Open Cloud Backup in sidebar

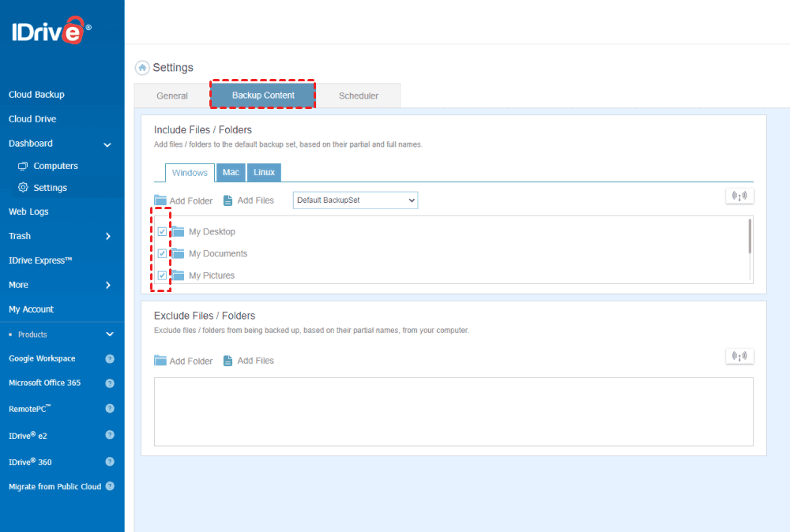(x=37, y=95)
